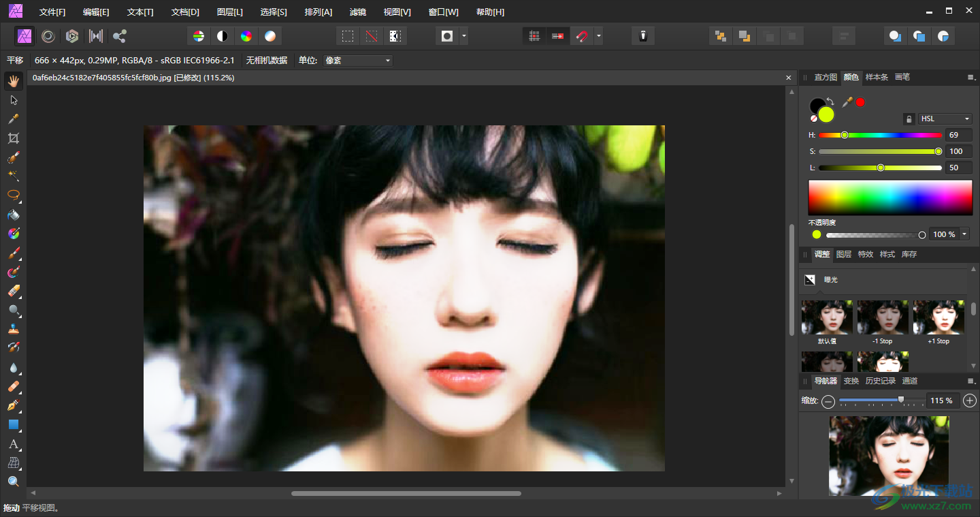The height and width of the screenshot is (517, 980).
Task: Open the 单位 像素 units dropdown
Action: pyautogui.click(x=358, y=61)
